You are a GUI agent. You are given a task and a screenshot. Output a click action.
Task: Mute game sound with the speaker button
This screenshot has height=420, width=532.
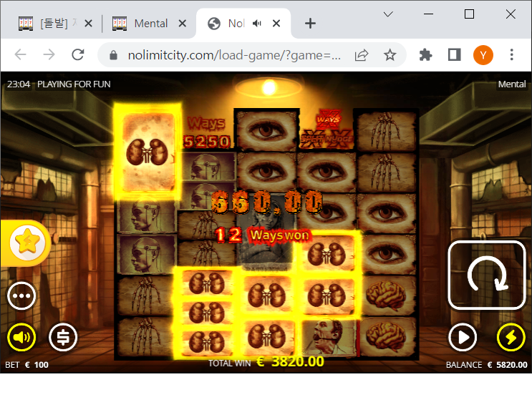click(x=21, y=337)
